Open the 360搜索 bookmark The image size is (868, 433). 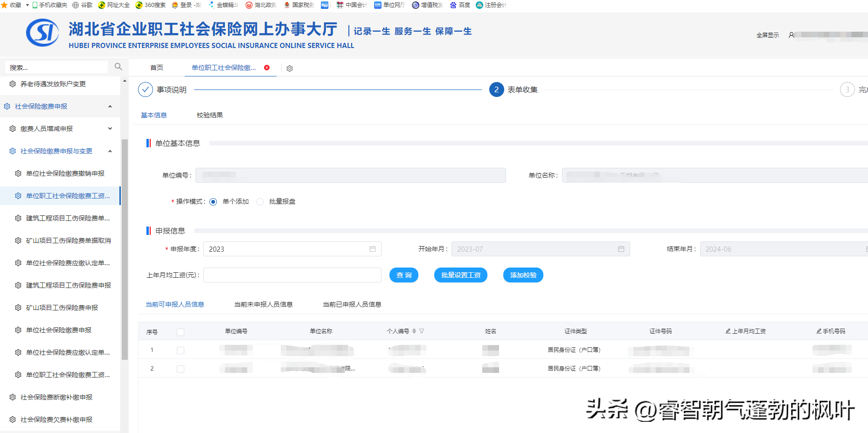click(x=151, y=5)
